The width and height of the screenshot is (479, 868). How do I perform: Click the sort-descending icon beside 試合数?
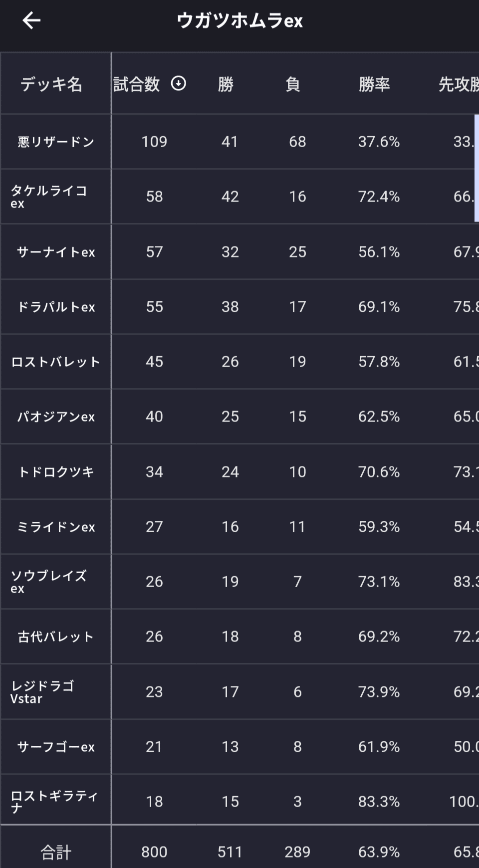pyautogui.click(x=179, y=83)
